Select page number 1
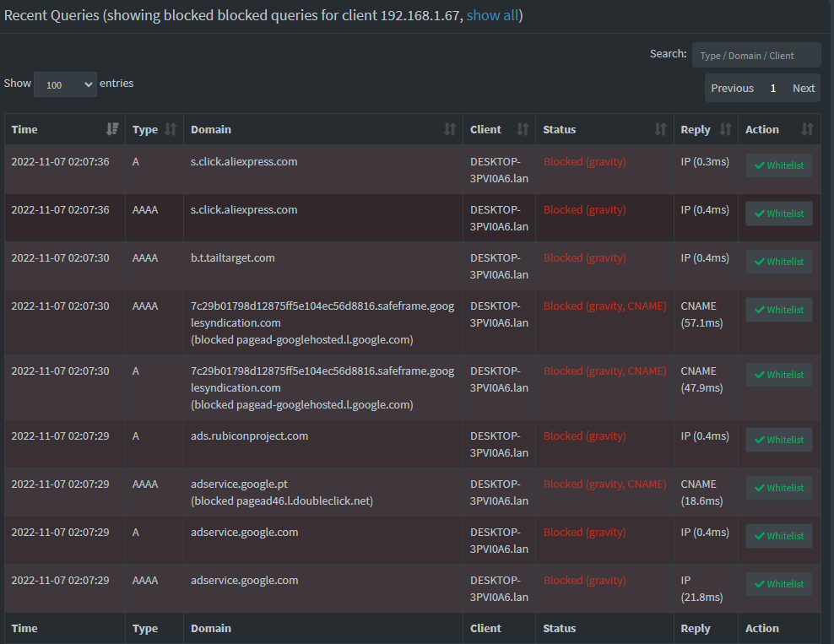 pyautogui.click(x=772, y=88)
